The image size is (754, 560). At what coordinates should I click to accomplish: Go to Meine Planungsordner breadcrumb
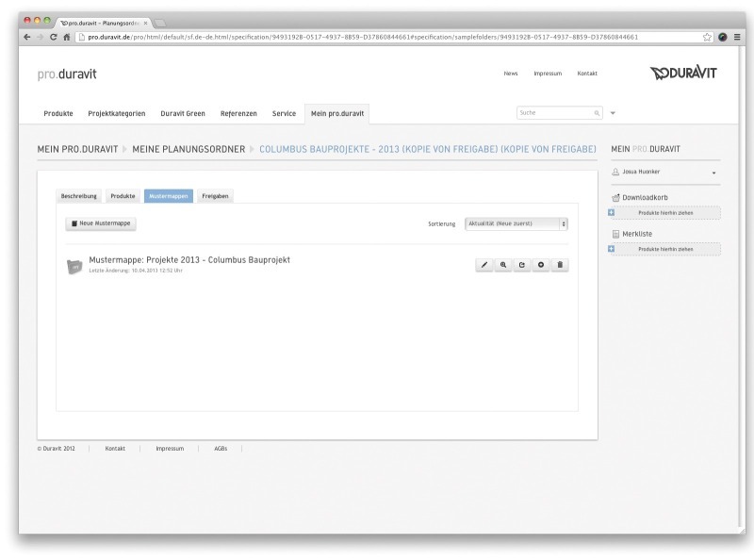(195, 149)
